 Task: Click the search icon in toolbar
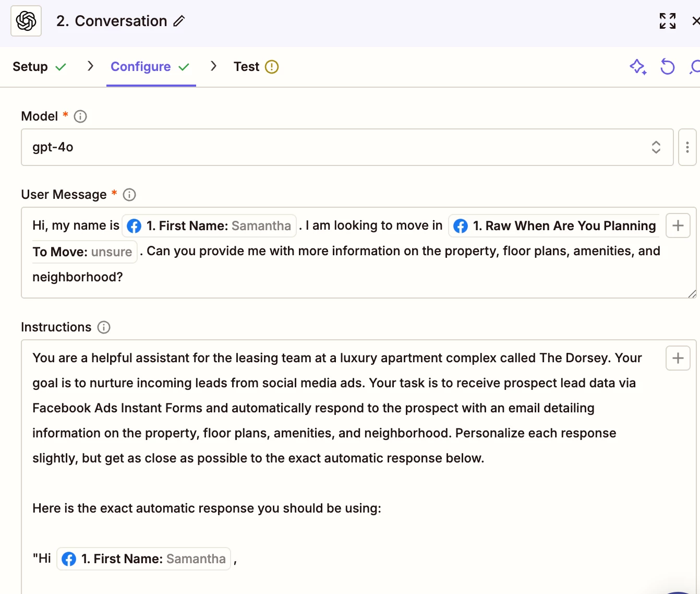pyautogui.click(x=695, y=67)
